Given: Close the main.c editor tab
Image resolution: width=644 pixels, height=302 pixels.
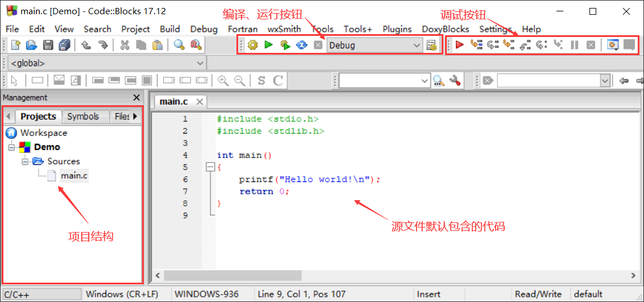Looking at the screenshot, I should [x=200, y=101].
